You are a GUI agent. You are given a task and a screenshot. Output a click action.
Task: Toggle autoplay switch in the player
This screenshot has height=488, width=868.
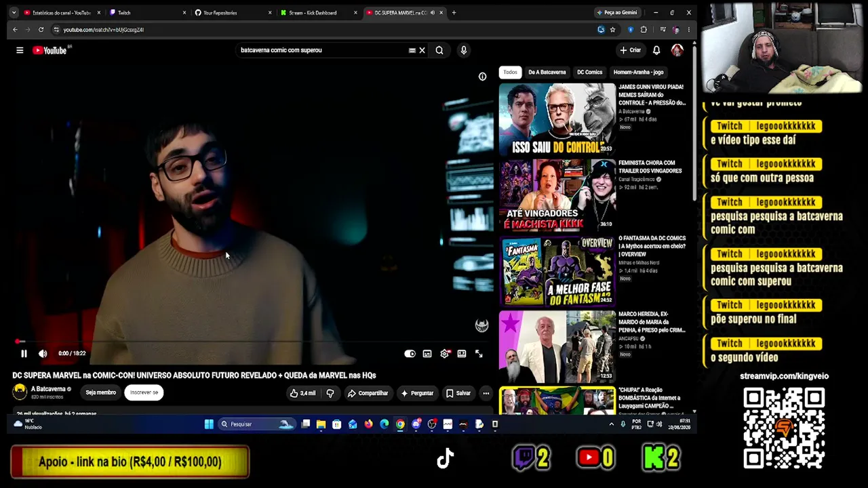tap(410, 354)
